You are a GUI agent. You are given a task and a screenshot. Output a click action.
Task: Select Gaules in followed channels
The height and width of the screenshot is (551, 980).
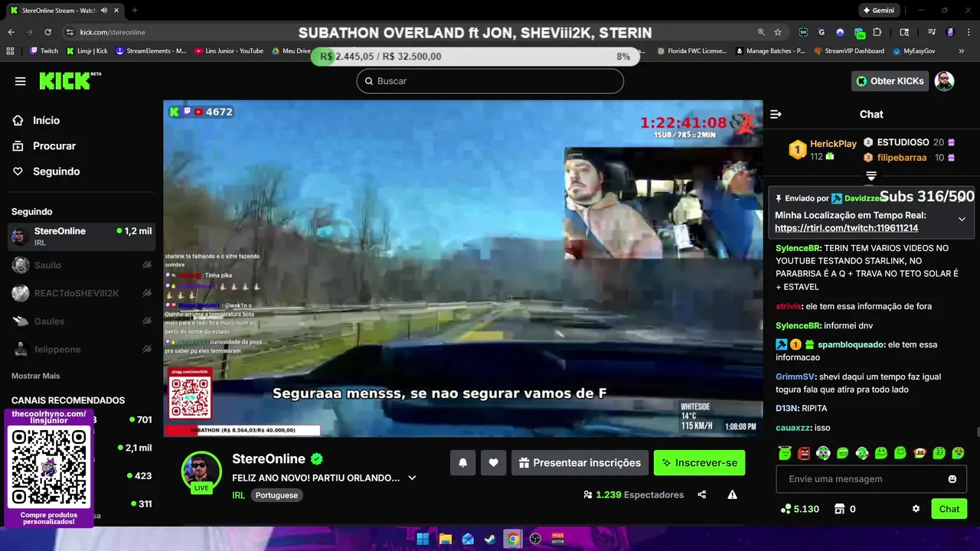[81, 321]
